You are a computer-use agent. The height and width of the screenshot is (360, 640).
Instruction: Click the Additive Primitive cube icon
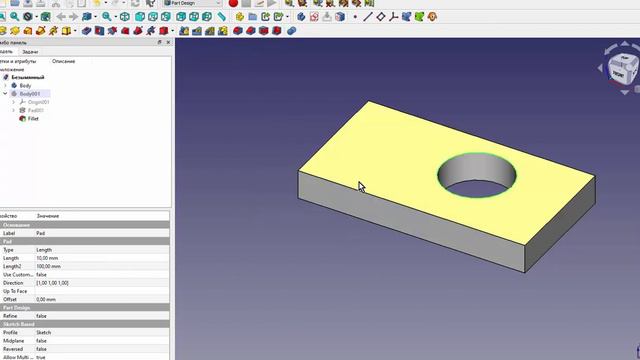(x=66, y=31)
